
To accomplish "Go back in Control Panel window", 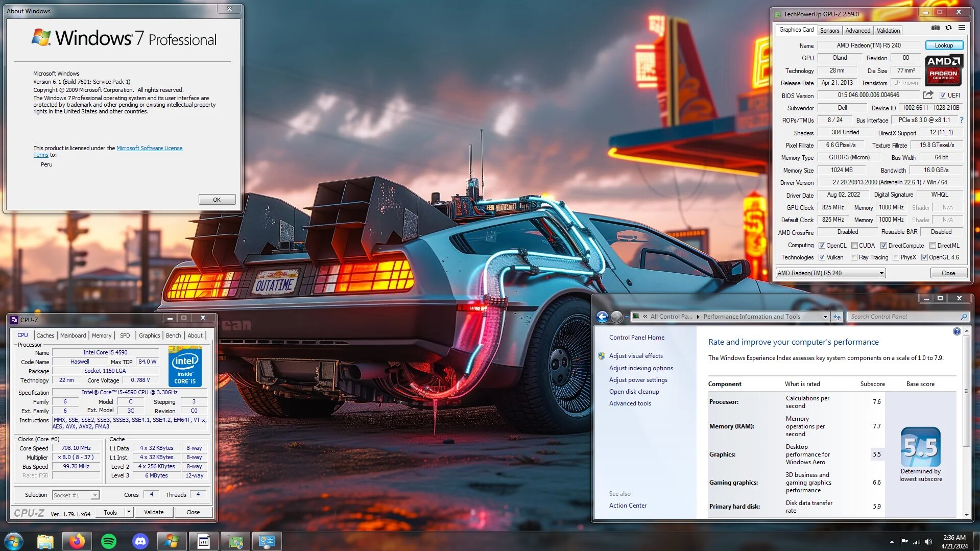I will tap(602, 317).
